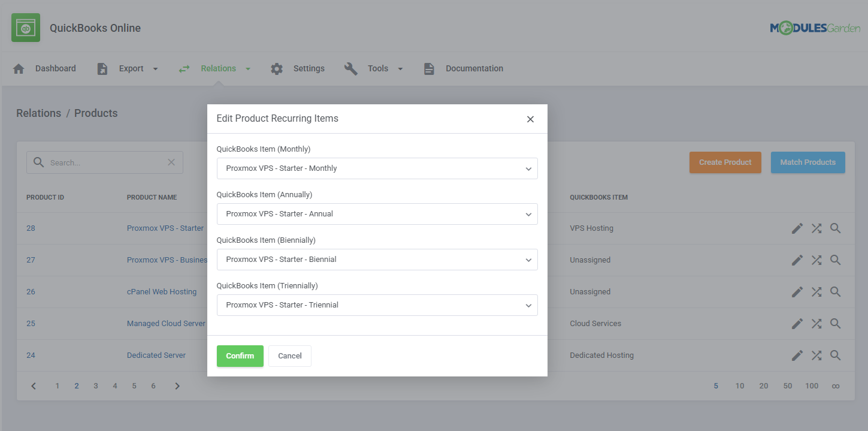Screen dimensions: 868x431
Task: Show 100 entries per page
Action: click(x=812, y=386)
